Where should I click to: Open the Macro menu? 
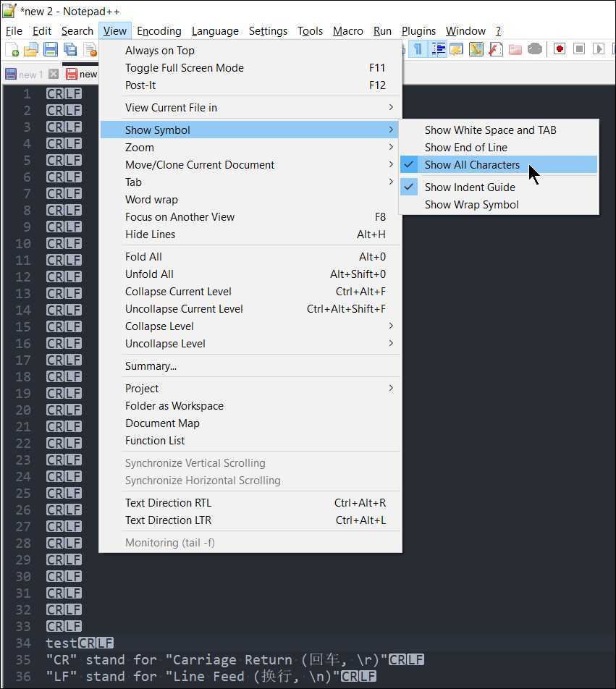pyautogui.click(x=348, y=31)
